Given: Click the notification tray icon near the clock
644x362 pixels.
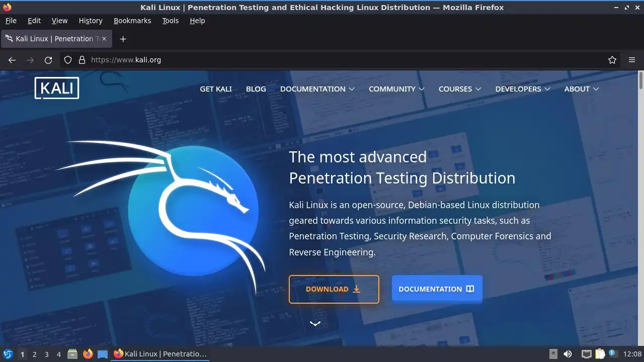Looking at the screenshot, I should coord(612,354).
